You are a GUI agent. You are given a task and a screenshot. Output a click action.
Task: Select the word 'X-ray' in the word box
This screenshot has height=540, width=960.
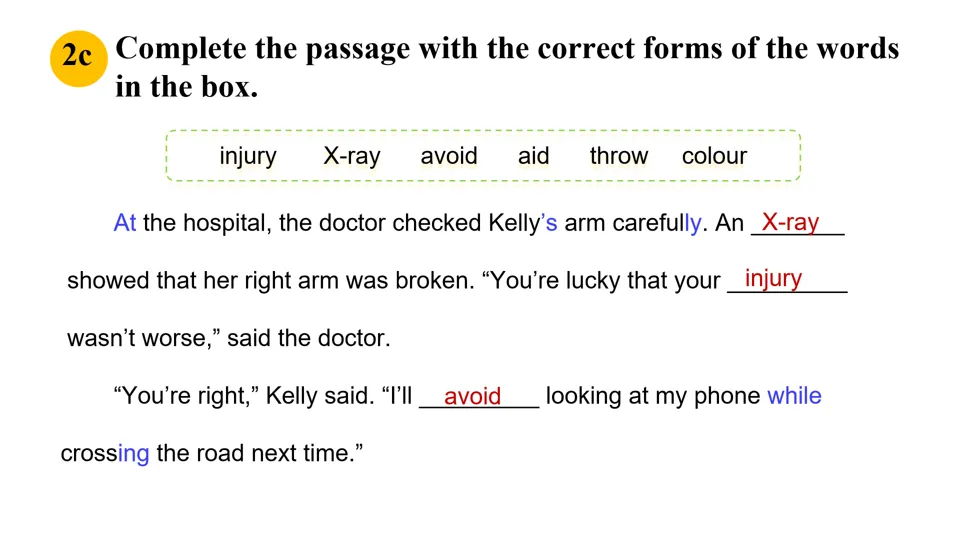pos(351,156)
